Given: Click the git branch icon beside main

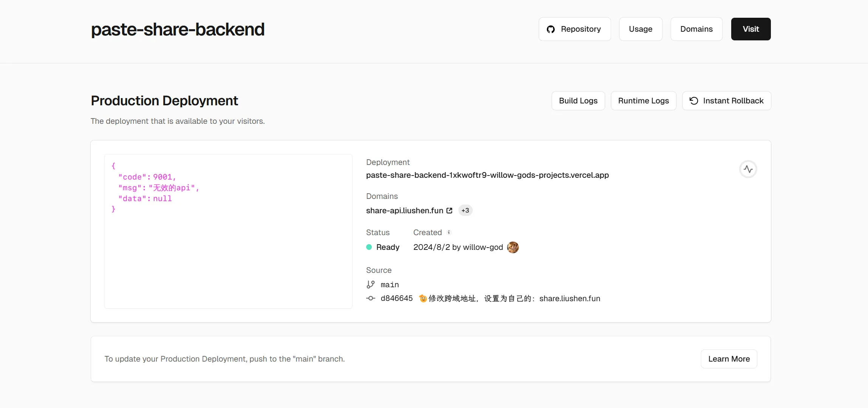Looking at the screenshot, I should tap(371, 285).
